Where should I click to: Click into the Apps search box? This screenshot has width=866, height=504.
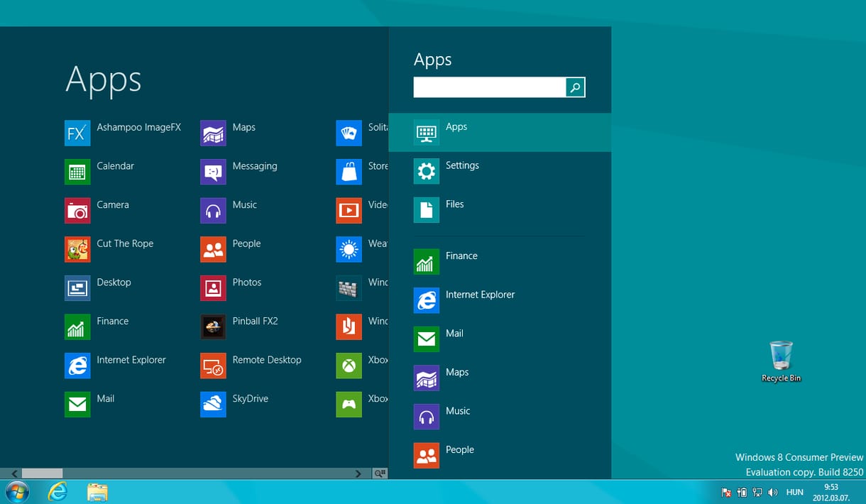[x=490, y=87]
